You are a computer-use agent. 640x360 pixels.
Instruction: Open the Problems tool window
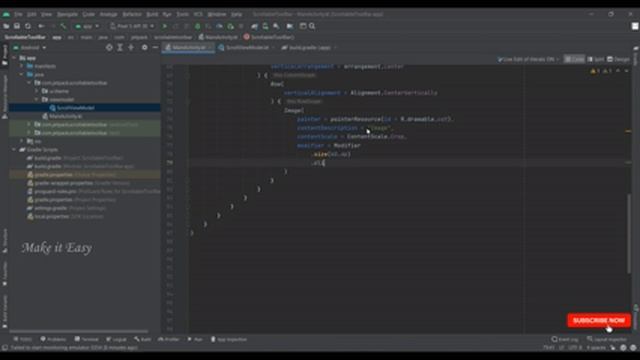(53, 340)
